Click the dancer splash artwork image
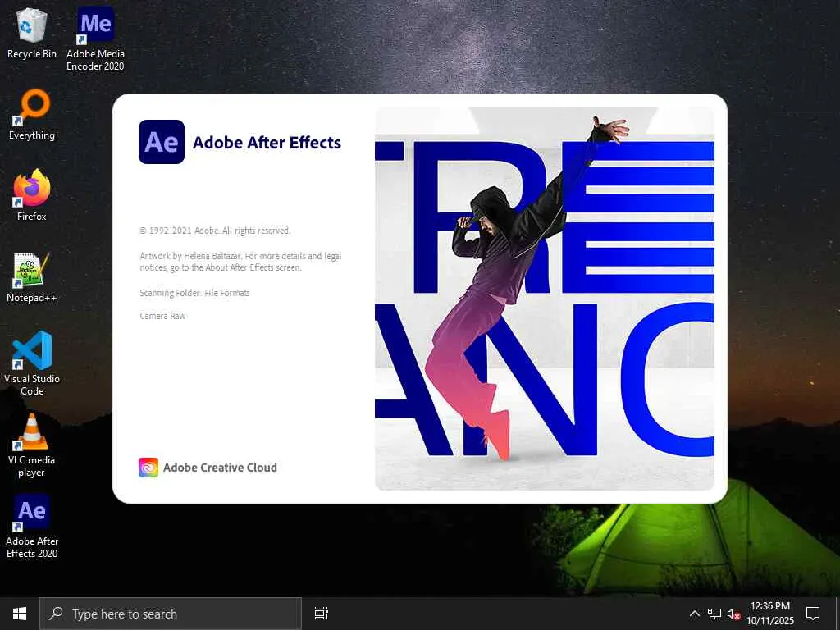The width and height of the screenshot is (840, 630). tap(545, 299)
